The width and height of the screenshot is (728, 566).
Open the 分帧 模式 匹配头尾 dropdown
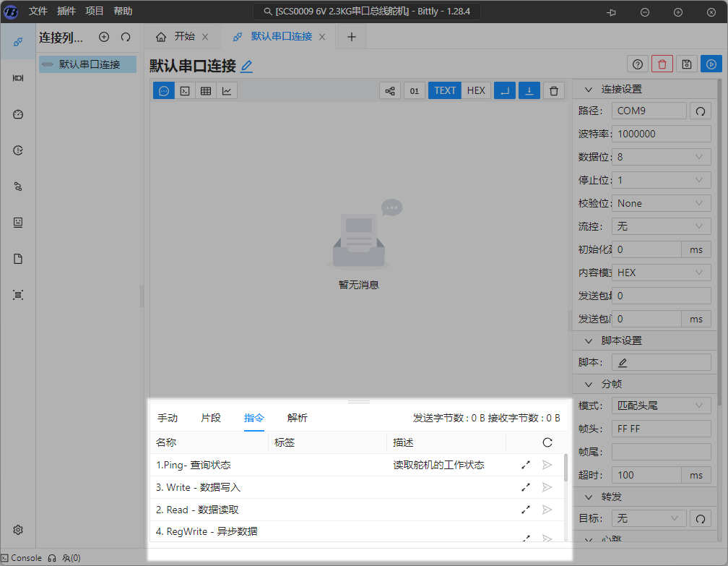point(661,406)
